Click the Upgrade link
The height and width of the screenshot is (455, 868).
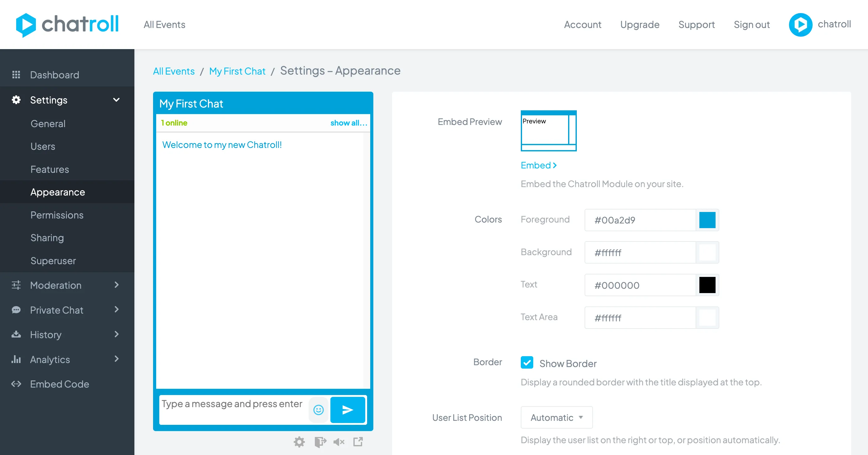pos(640,25)
